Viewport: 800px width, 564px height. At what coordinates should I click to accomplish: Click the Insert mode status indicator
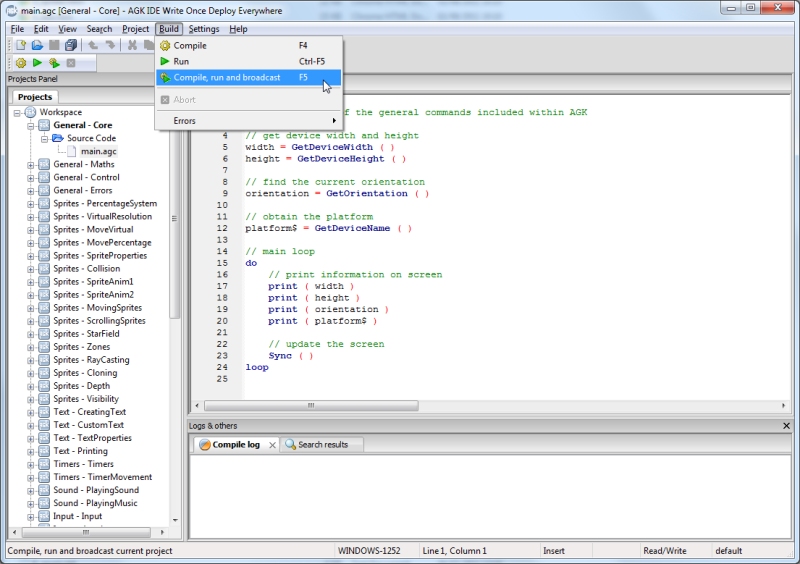pyautogui.click(x=554, y=551)
